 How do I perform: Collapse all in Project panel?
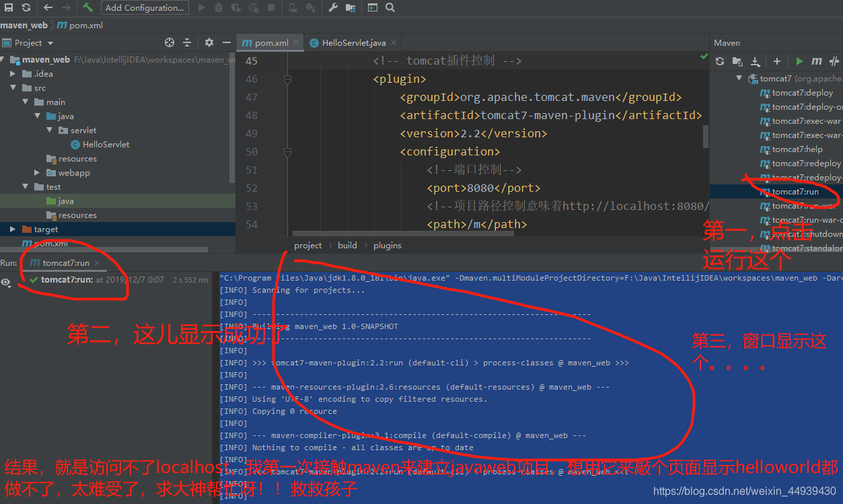[x=187, y=42]
